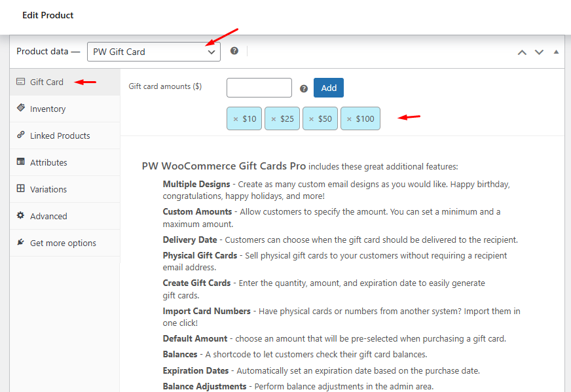This screenshot has height=392, width=571.
Task: Remove the $100 gift card amount
Action: coord(349,119)
